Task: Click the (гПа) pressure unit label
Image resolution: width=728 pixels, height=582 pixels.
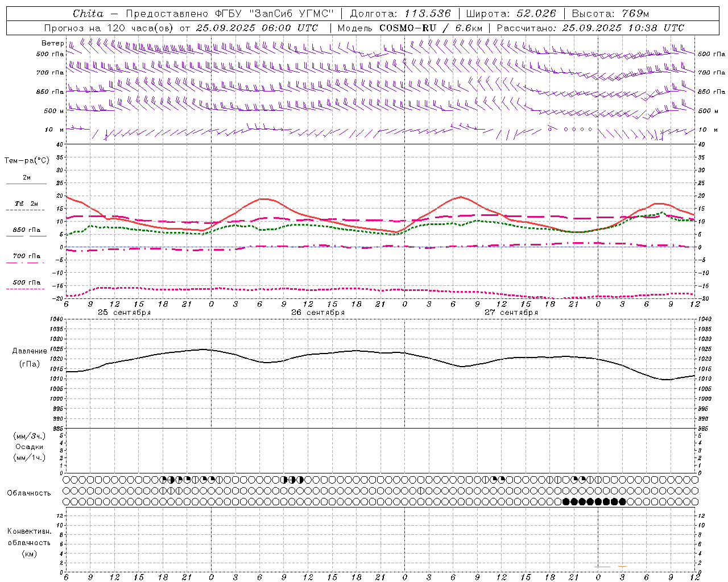Action: 29,364
